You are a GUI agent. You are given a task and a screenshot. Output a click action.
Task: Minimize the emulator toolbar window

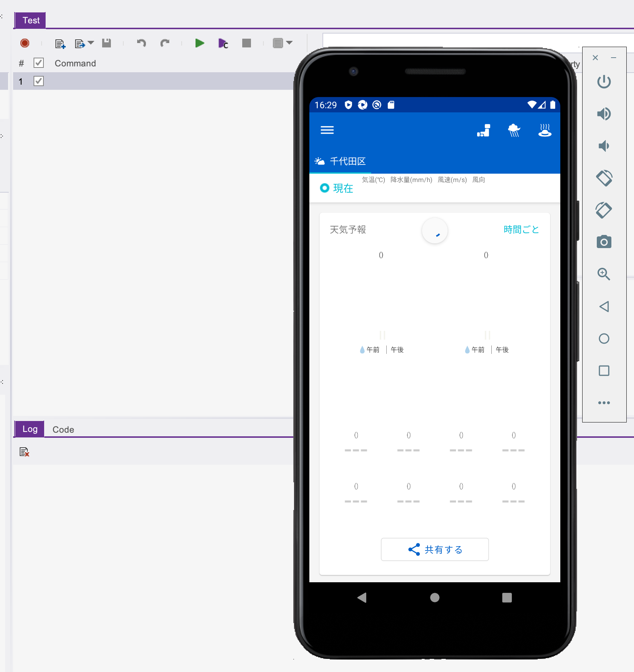[614, 58]
